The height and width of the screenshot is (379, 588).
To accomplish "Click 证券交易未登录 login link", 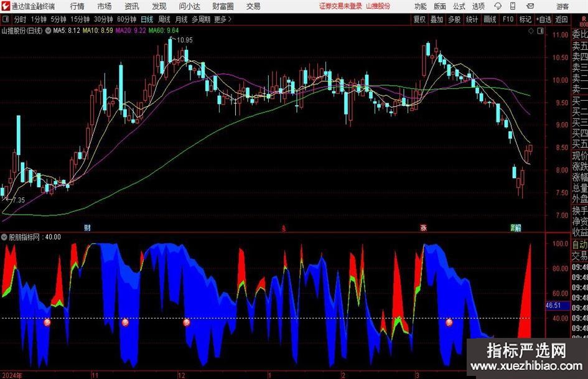I will point(341,6).
